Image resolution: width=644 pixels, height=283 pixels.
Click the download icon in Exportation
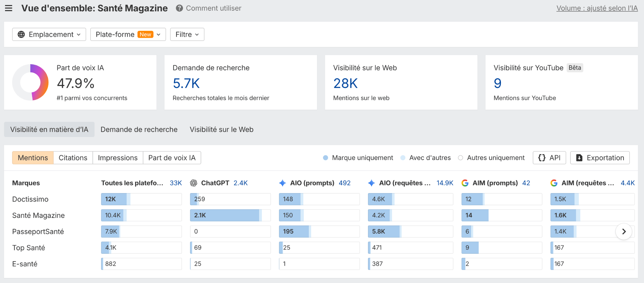[579, 158]
